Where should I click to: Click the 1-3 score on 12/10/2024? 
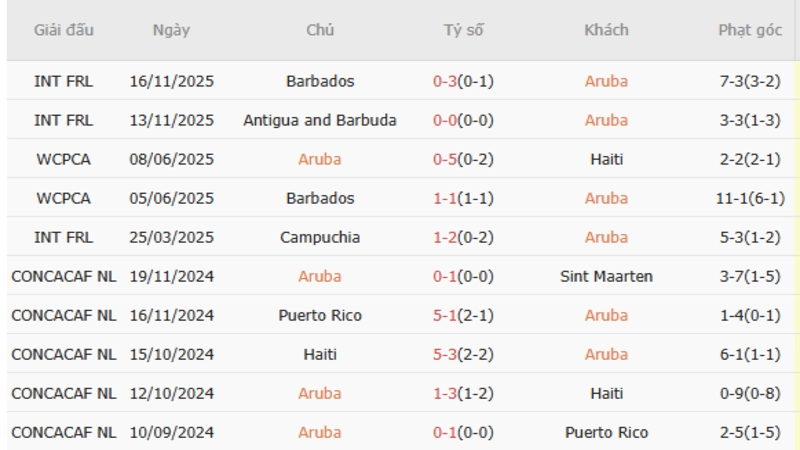click(x=445, y=393)
